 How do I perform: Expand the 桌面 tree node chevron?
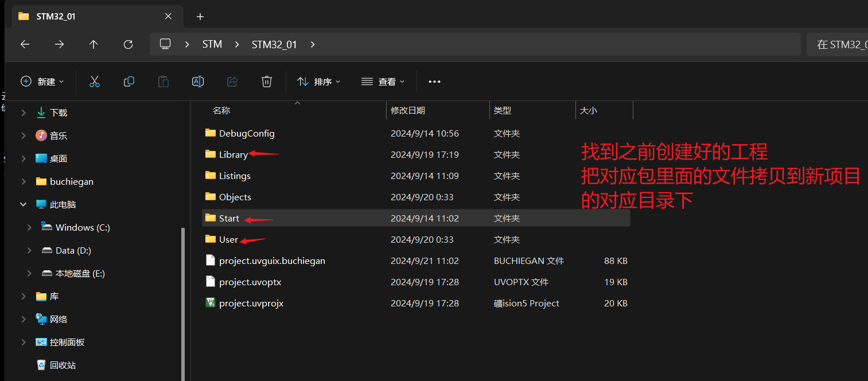coord(24,159)
